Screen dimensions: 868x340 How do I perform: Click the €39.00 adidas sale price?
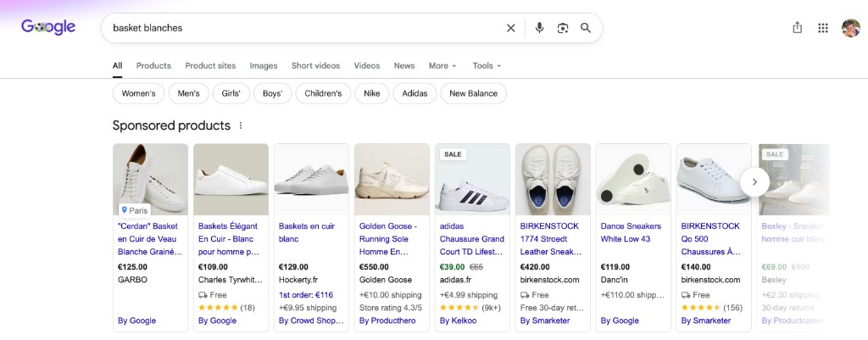[453, 267]
